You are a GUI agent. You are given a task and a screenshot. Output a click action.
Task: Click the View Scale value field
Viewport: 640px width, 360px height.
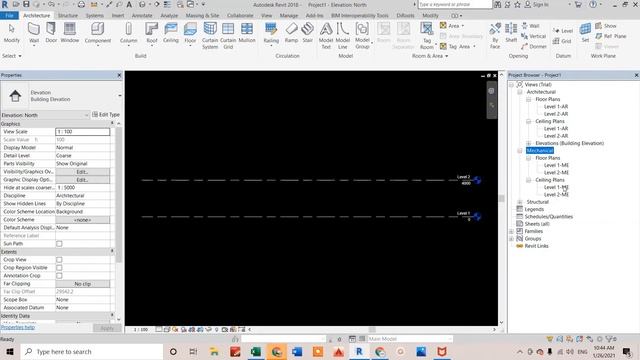point(82,132)
